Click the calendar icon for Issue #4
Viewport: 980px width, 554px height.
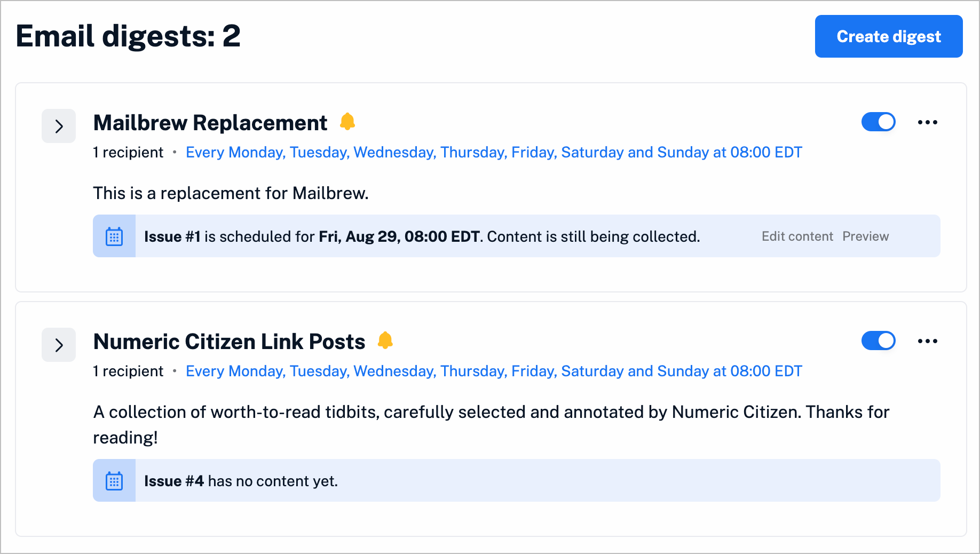tap(114, 480)
